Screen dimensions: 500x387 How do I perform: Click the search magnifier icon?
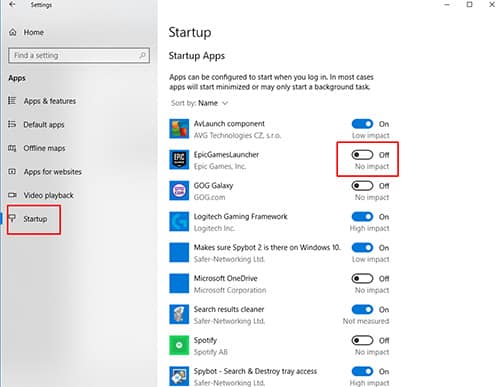click(x=142, y=55)
